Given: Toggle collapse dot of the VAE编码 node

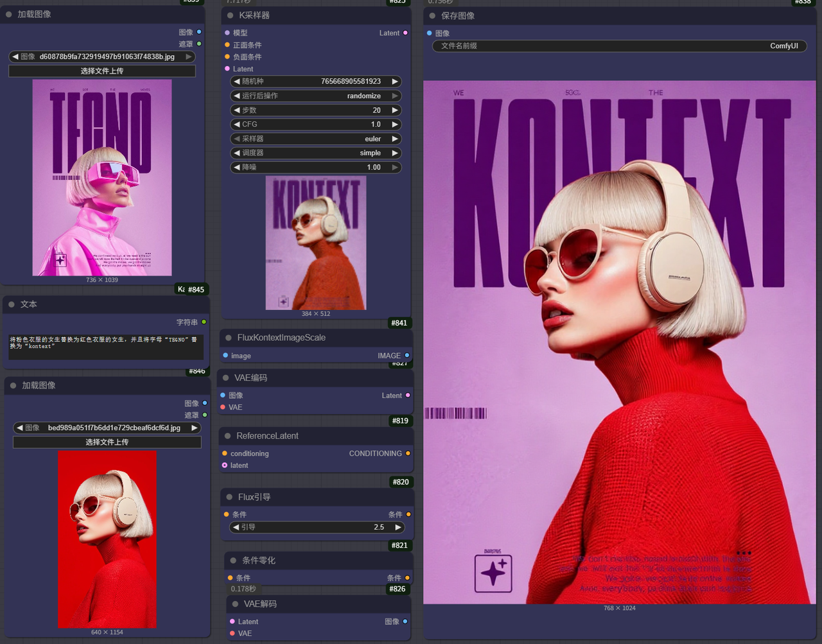Looking at the screenshot, I should (x=226, y=378).
